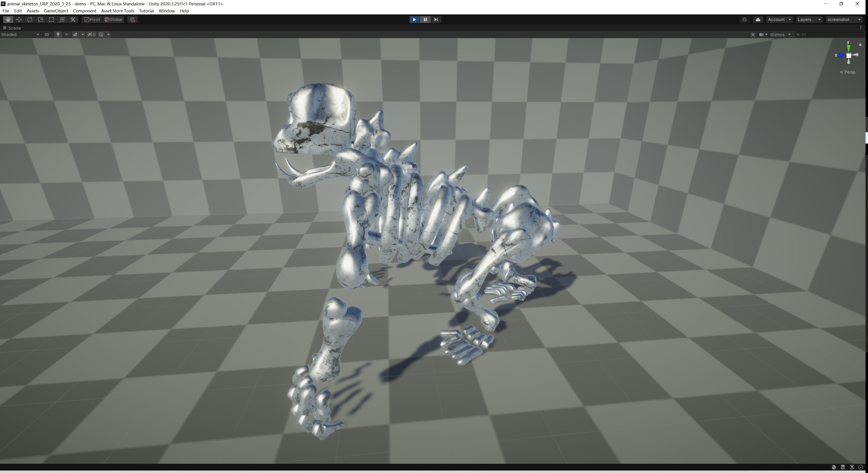Toggle Global/Local handle rotation
This screenshot has width=868, height=473.
click(x=114, y=20)
